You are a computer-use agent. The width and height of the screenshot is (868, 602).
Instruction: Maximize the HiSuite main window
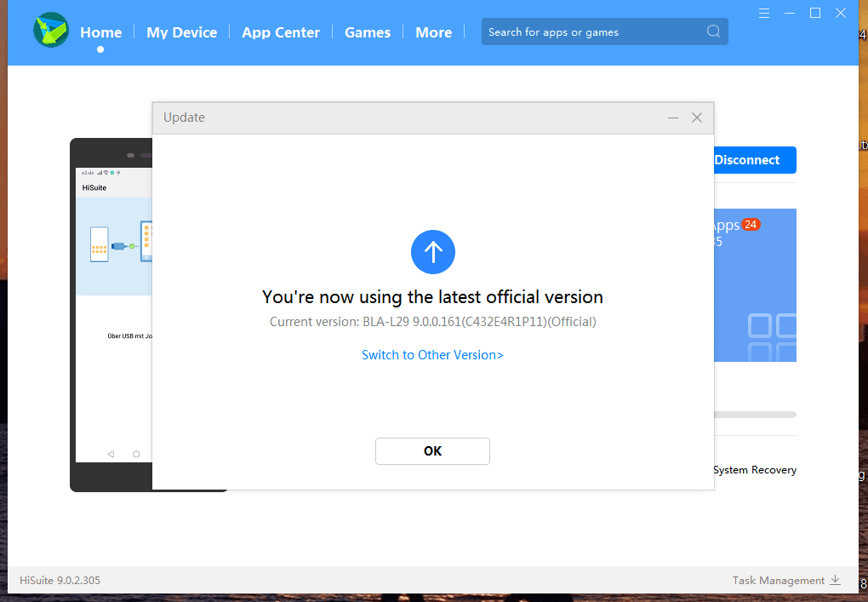click(815, 14)
